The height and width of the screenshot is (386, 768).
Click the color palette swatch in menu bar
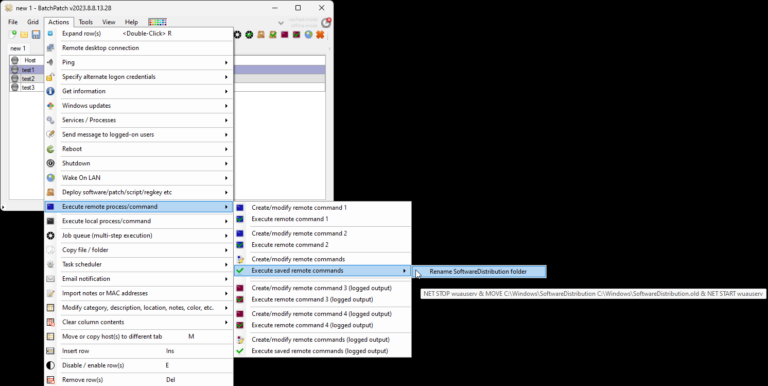tap(157, 22)
